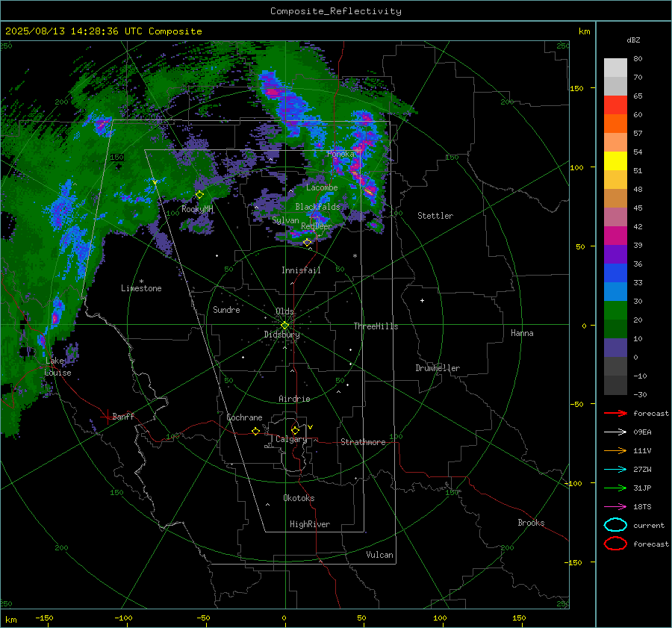Click the Calgary city label
The height and width of the screenshot is (628, 672).
coord(291,439)
